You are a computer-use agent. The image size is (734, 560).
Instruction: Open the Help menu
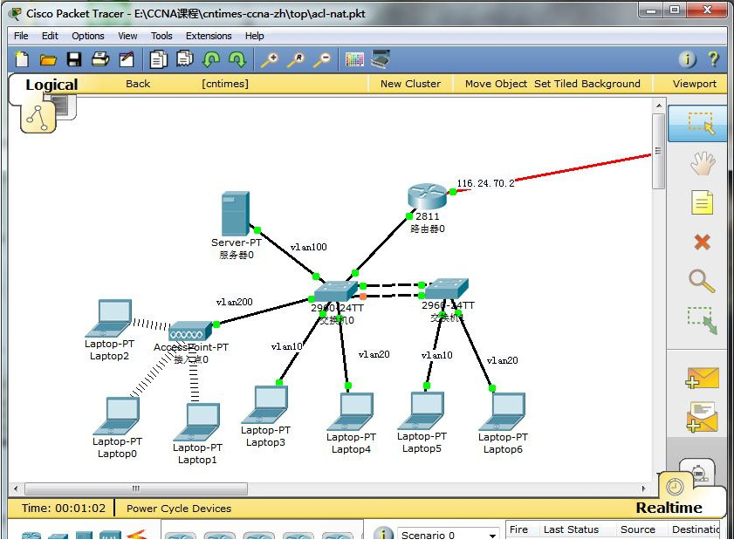pyautogui.click(x=255, y=36)
